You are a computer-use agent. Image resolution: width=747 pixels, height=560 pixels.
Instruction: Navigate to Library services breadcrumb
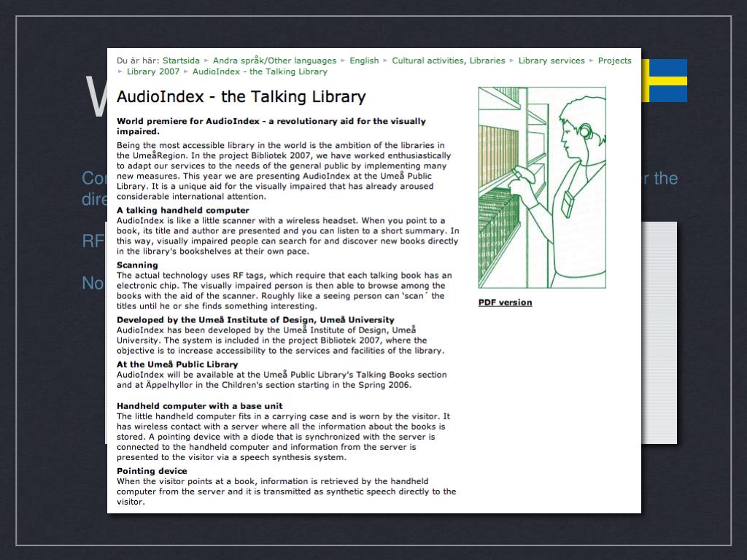click(x=551, y=61)
